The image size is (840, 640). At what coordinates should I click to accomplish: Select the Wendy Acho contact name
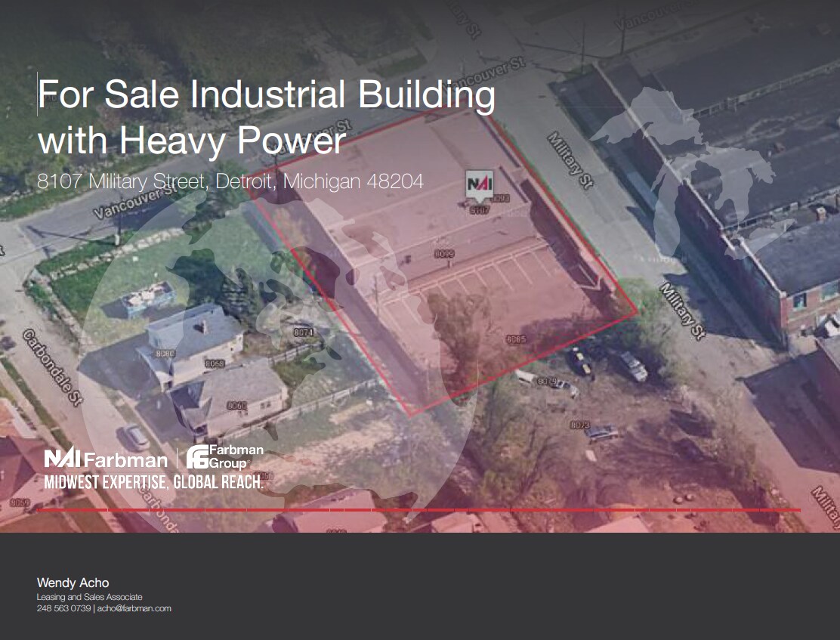coord(73,583)
